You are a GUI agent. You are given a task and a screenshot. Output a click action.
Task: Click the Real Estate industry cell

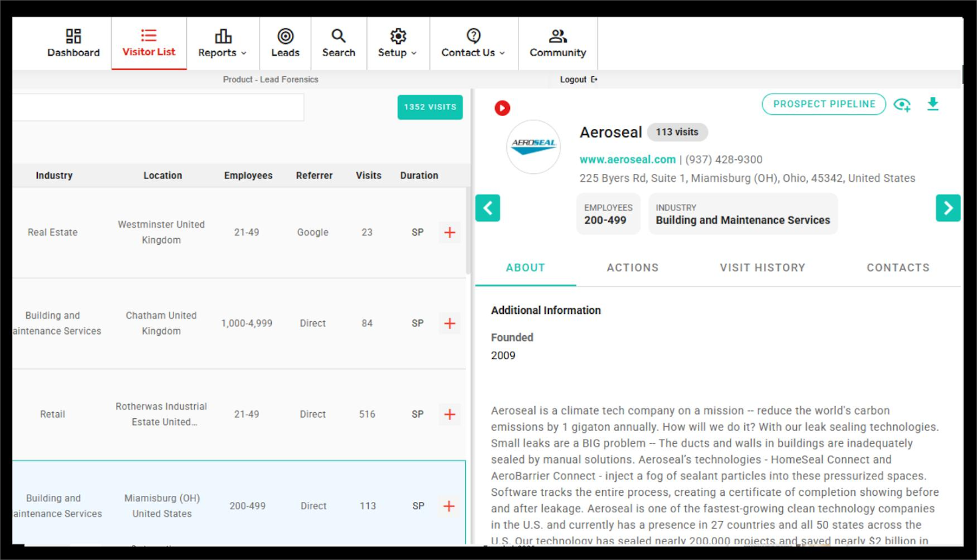[x=53, y=232]
